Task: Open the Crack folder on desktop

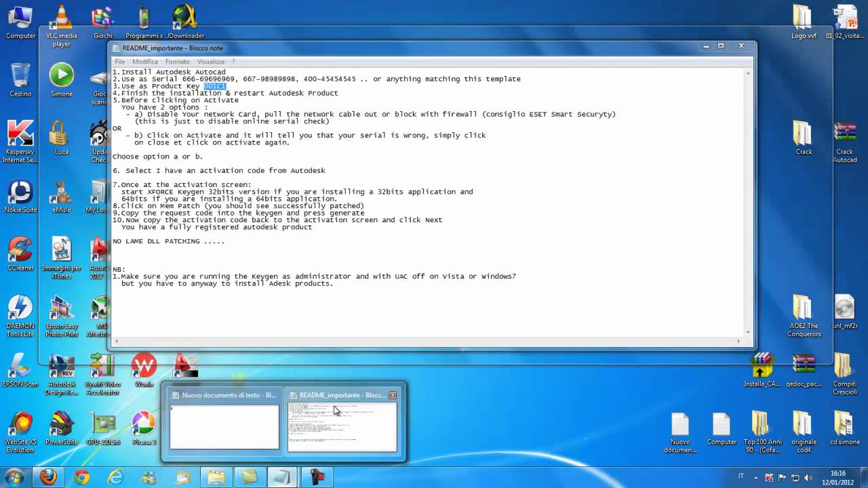Action: coord(804,138)
